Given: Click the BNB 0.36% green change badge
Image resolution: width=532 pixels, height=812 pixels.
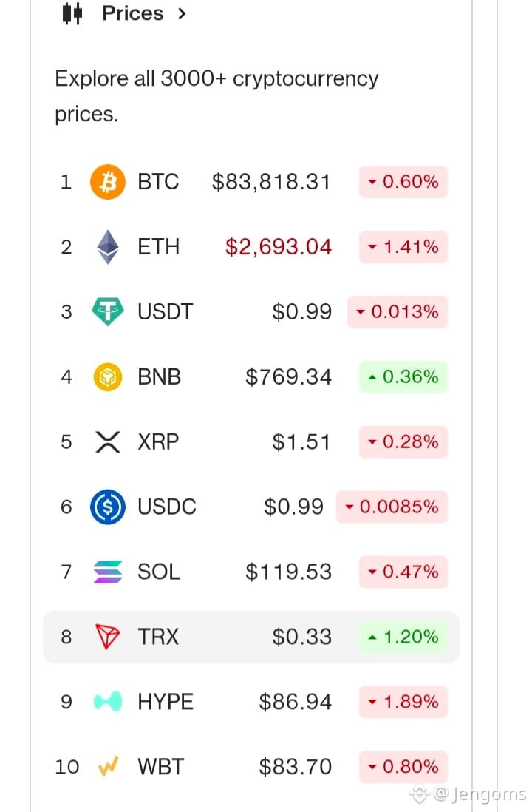Looking at the screenshot, I should [x=403, y=377].
